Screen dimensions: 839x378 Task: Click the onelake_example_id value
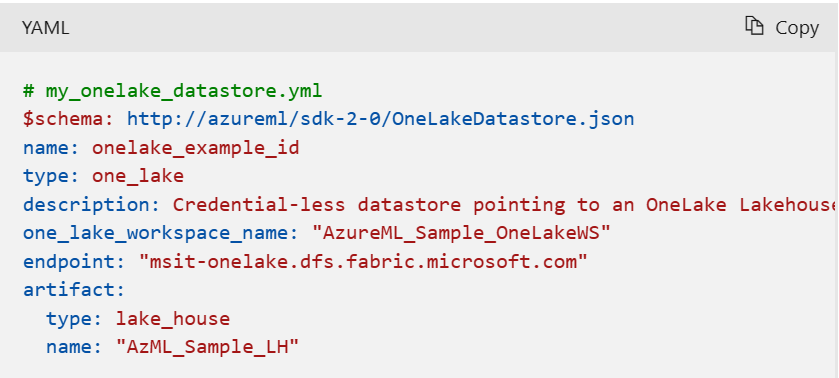point(195,148)
